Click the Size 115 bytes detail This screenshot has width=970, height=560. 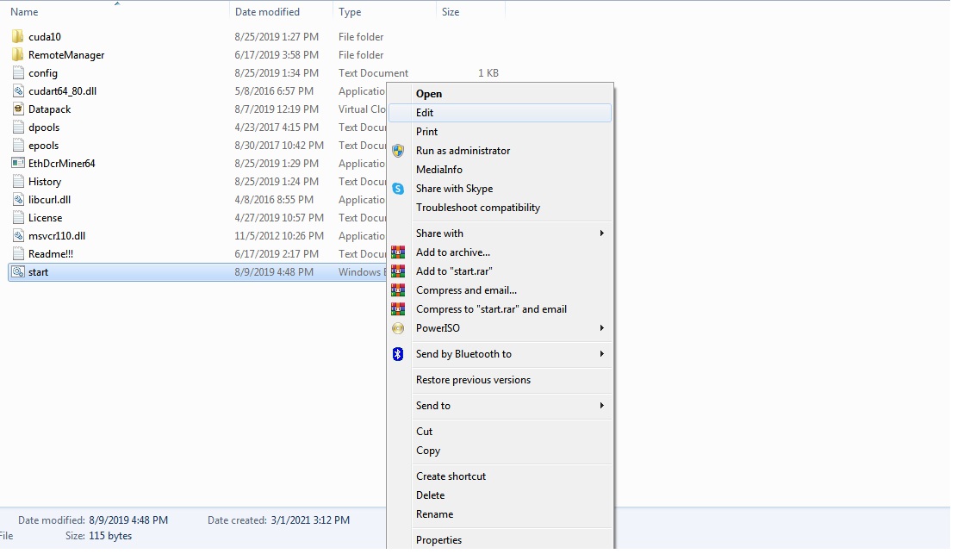click(110, 536)
